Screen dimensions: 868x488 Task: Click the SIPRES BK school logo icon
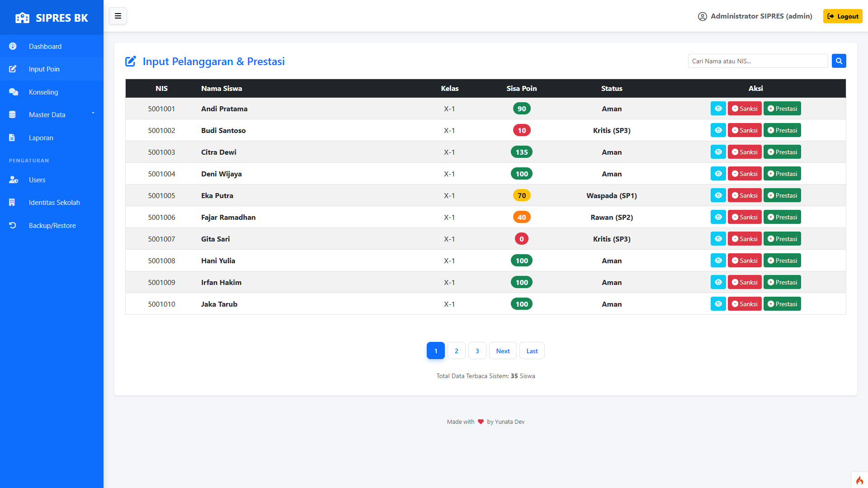pyautogui.click(x=22, y=18)
